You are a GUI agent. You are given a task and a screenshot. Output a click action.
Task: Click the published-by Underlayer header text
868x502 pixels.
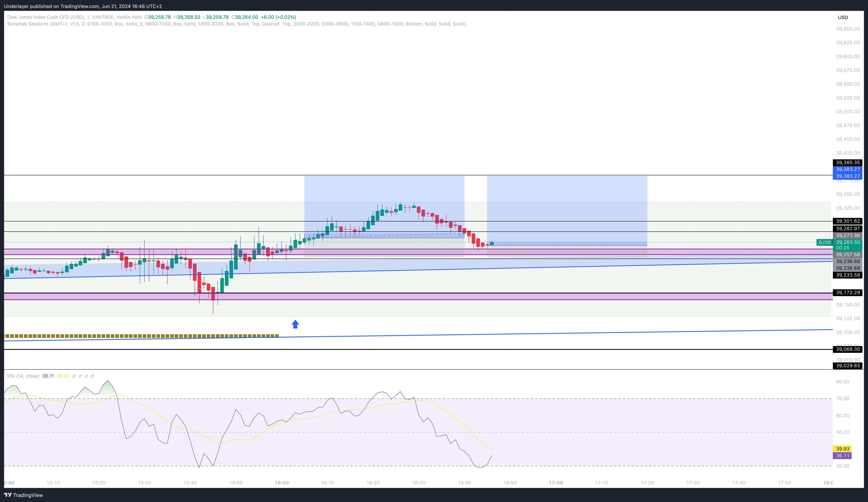coord(83,6)
